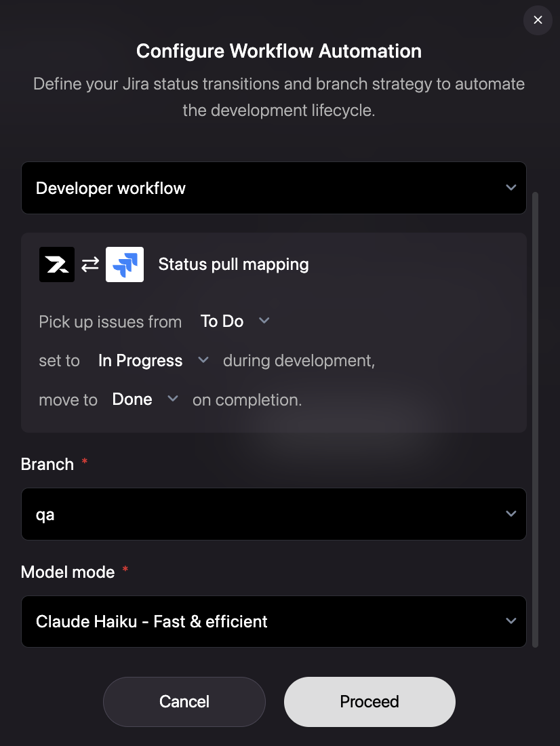This screenshot has height=746, width=560.
Task: Expand the To Do status dropdown
Action: point(235,321)
